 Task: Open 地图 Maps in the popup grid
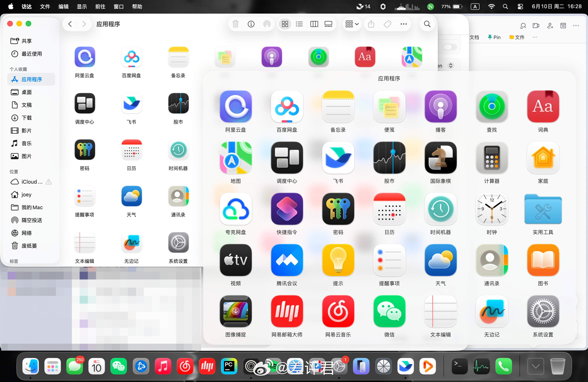[235, 158]
